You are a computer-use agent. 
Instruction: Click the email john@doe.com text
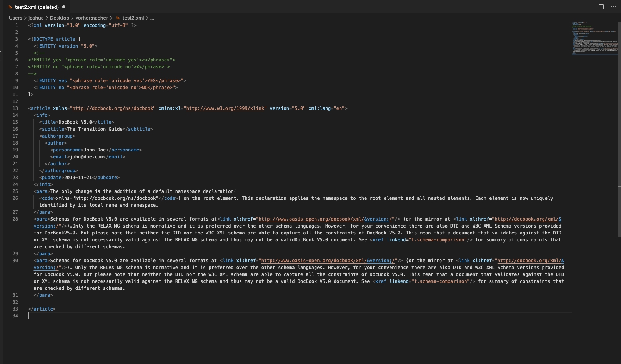(86, 157)
